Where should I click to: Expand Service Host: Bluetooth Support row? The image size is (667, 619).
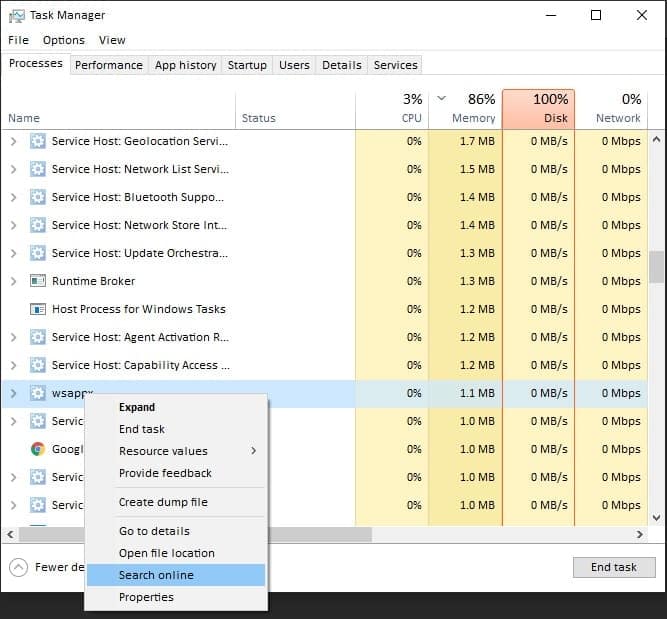pos(14,197)
